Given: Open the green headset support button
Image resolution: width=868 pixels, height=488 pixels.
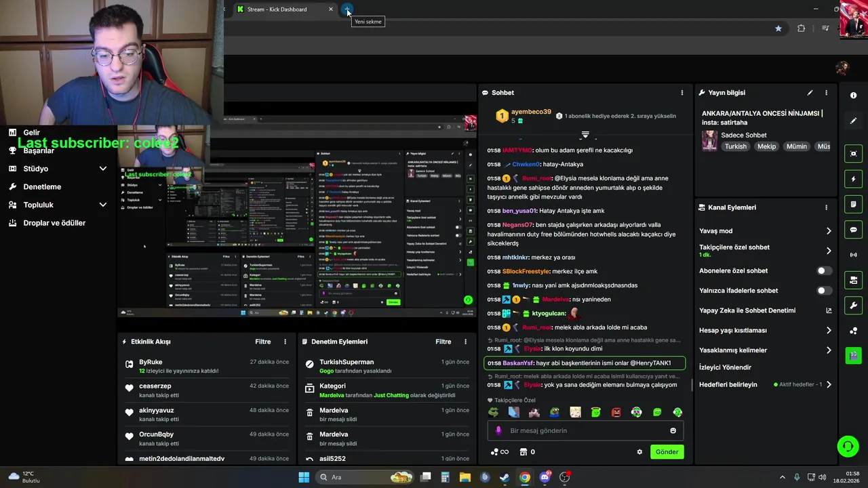Looking at the screenshot, I should (x=848, y=446).
